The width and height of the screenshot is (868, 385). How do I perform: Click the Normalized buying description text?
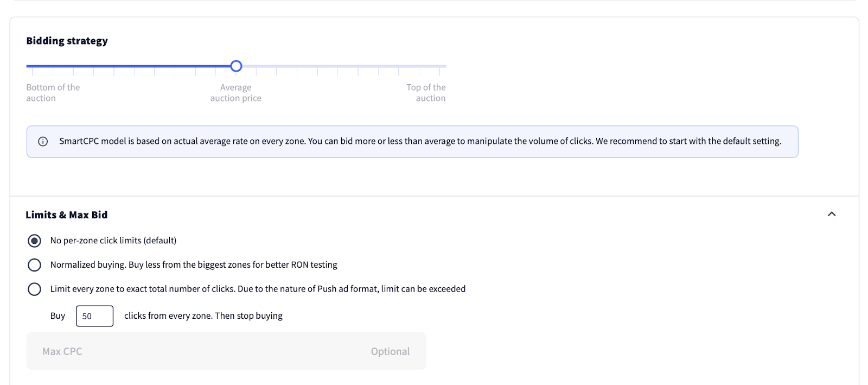194,265
